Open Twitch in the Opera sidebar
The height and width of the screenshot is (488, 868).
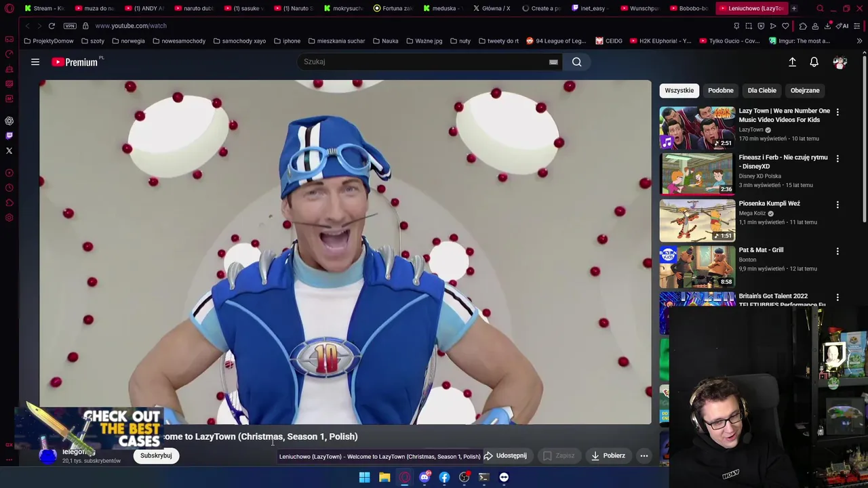tap(9, 136)
